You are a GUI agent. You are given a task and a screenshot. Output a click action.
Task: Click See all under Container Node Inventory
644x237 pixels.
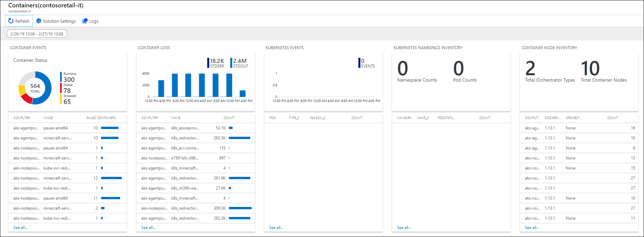532,228
